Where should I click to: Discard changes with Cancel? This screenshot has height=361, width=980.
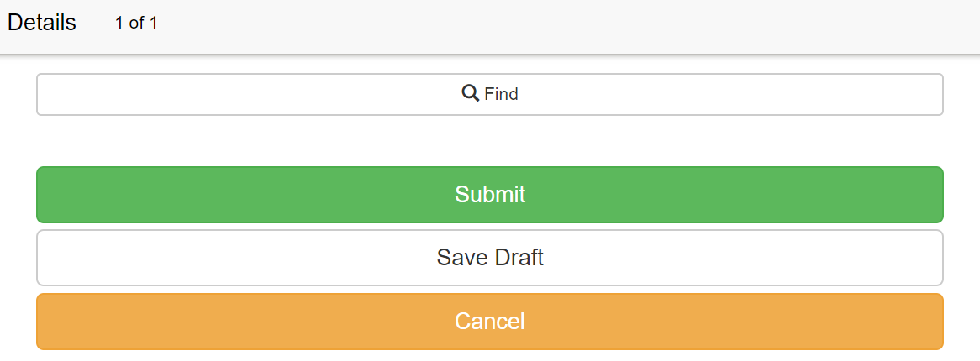click(489, 322)
